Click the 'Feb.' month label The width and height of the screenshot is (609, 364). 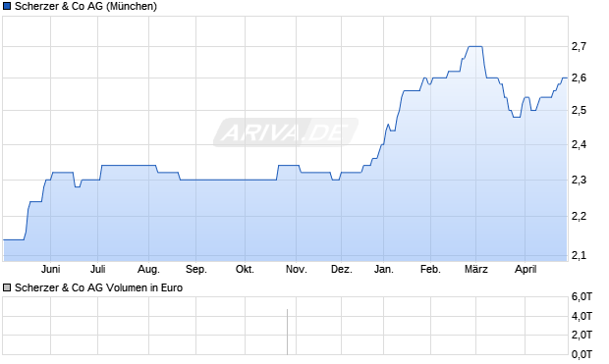[430, 269]
